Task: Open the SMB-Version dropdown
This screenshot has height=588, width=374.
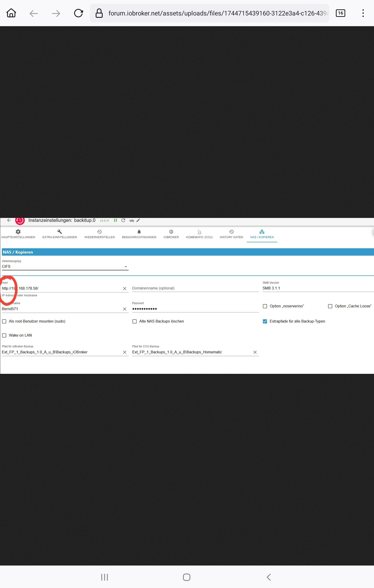Action: click(318, 288)
